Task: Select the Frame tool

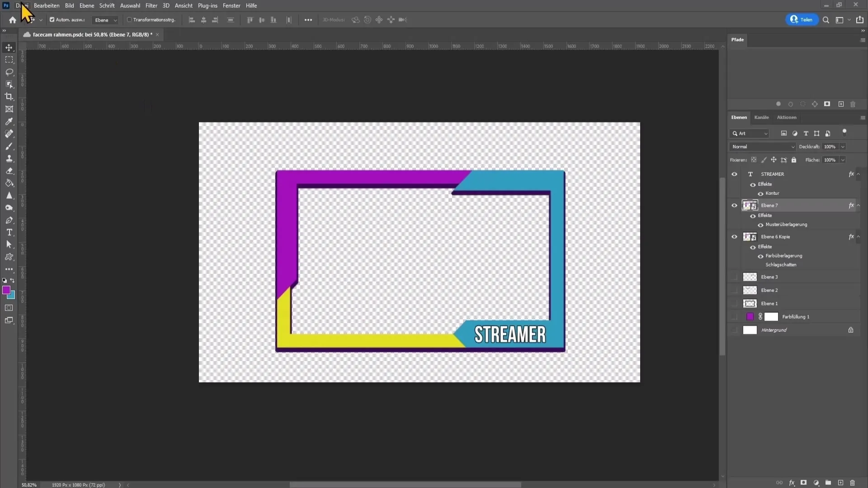Action: click(x=9, y=109)
